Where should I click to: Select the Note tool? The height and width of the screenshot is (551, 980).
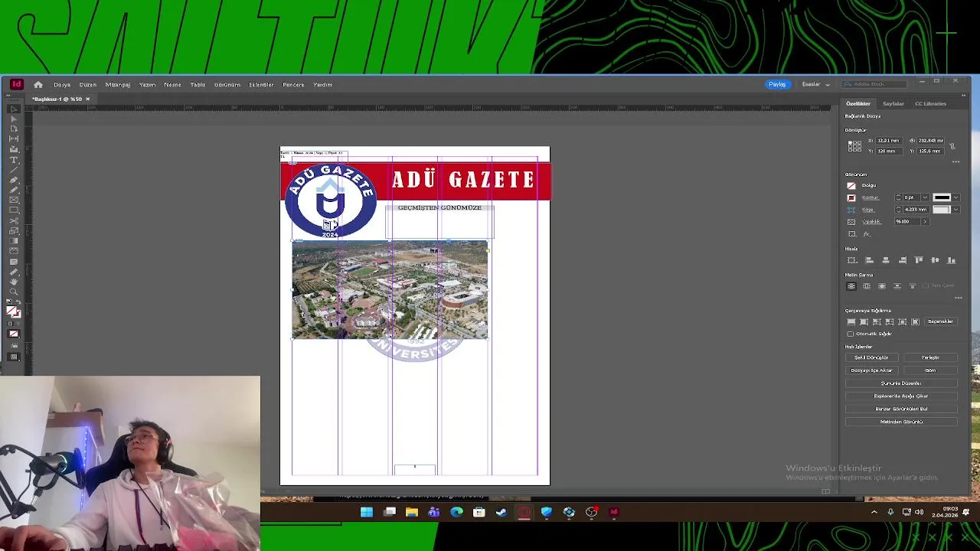pos(14,261)
